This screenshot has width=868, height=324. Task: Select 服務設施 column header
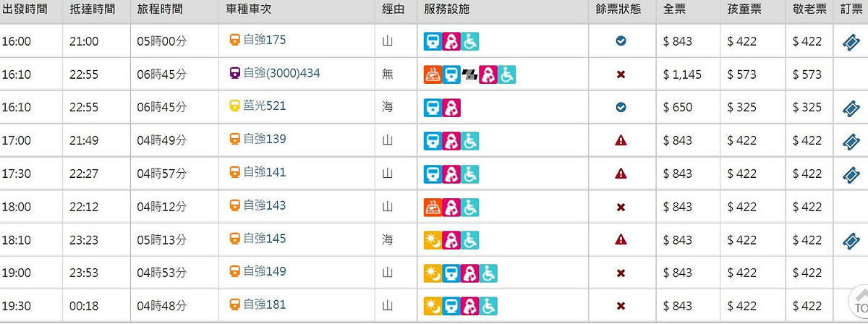pyautogui.click(x=447, y=10)
